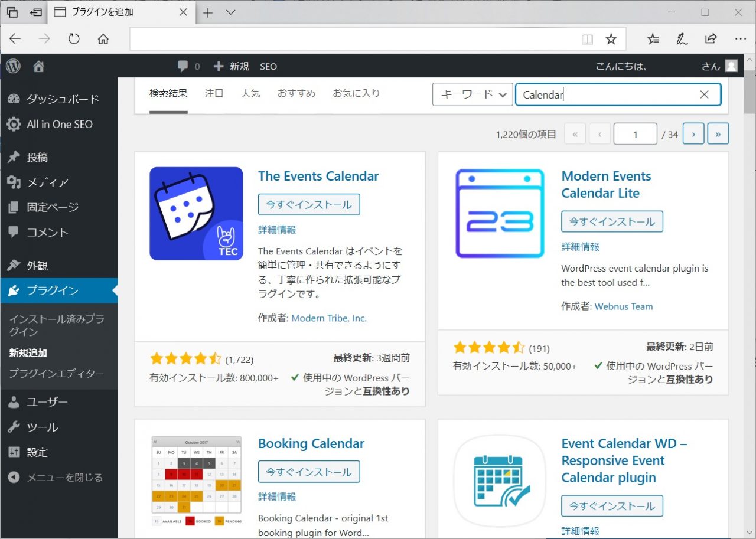The image size is (756, 539).
Task: Open the favorites hub icon
Action: 653,39
